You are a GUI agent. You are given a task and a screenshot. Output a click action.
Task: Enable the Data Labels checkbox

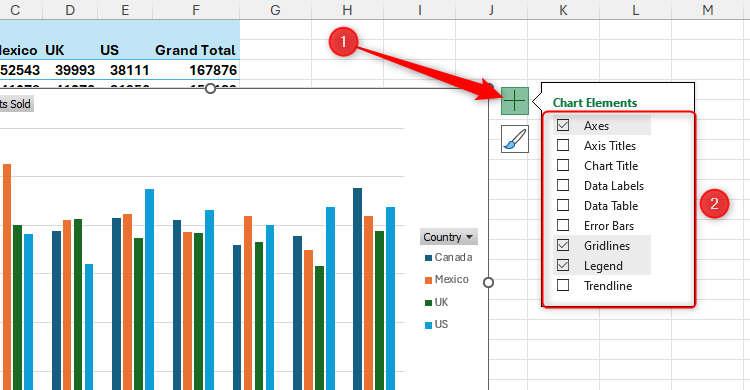coord(563,185)
